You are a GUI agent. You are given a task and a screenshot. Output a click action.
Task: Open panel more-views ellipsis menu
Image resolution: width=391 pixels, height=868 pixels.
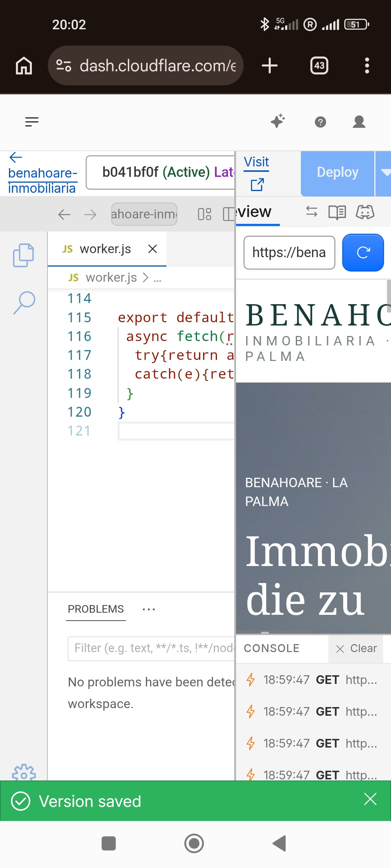[x=149, y=609]
